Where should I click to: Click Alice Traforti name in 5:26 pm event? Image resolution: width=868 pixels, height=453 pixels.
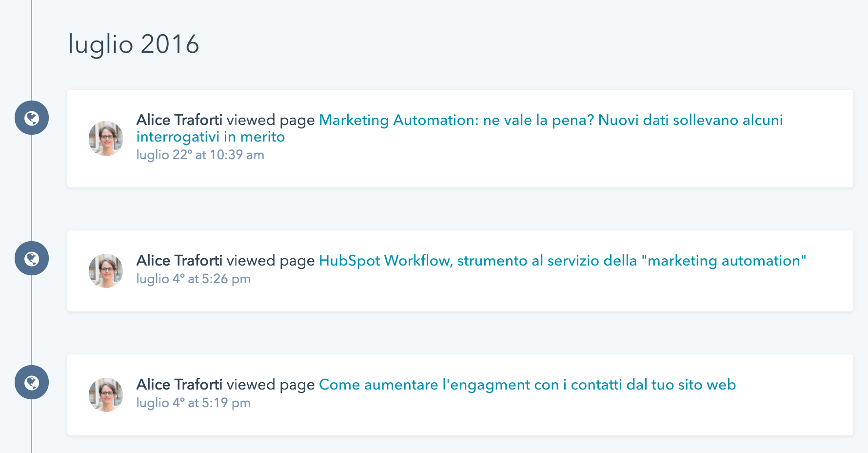pyautogui.click(x=179, y=261)
